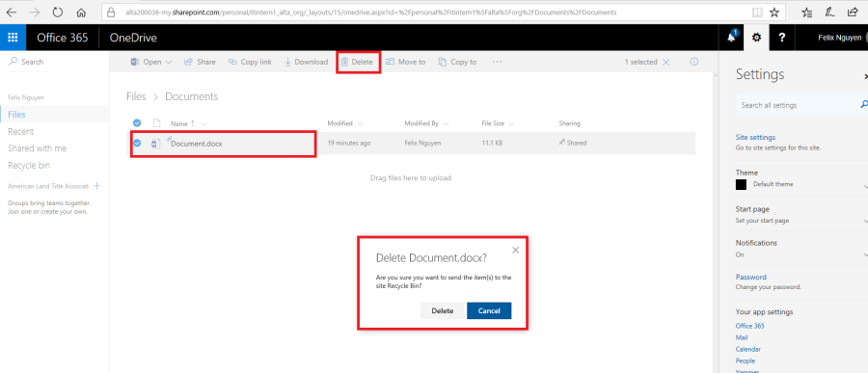868x373 pixels.
Task: Open the details info pane icon
Action: [x=694, y=62]
